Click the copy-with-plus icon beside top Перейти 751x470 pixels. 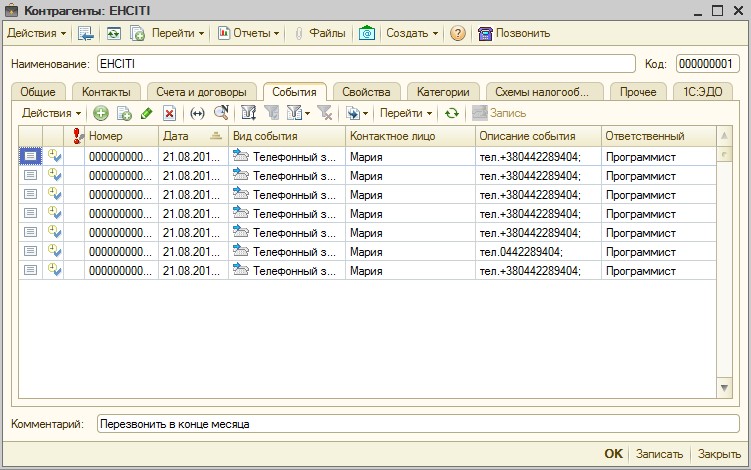[137, 33]
